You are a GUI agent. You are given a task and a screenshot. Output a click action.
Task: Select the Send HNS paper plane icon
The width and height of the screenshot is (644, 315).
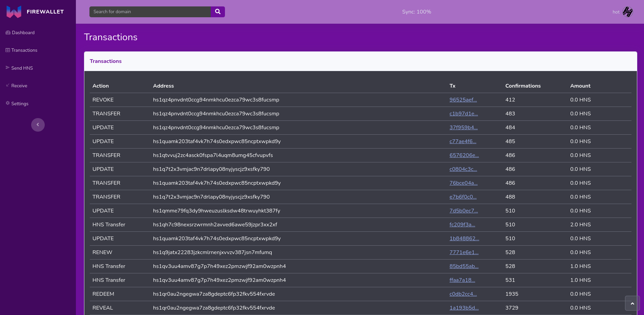point(7,68)
